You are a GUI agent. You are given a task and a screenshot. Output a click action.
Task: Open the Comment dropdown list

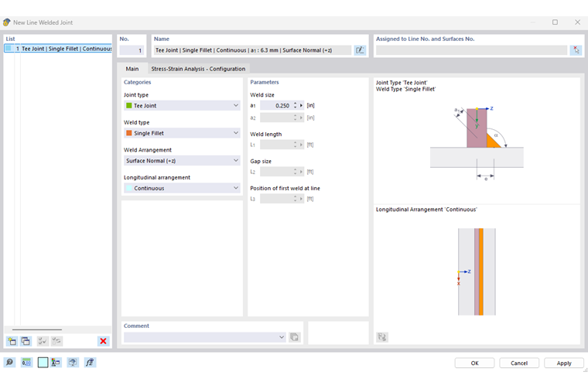(205, 337)
